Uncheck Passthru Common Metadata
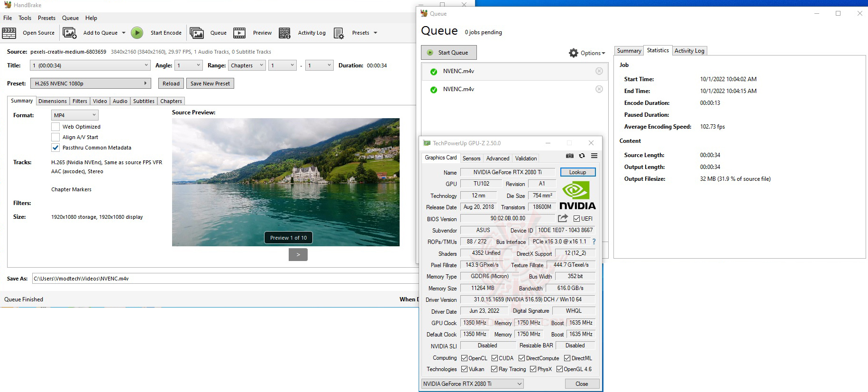This screenshot has height=392, width=868. 55,148
